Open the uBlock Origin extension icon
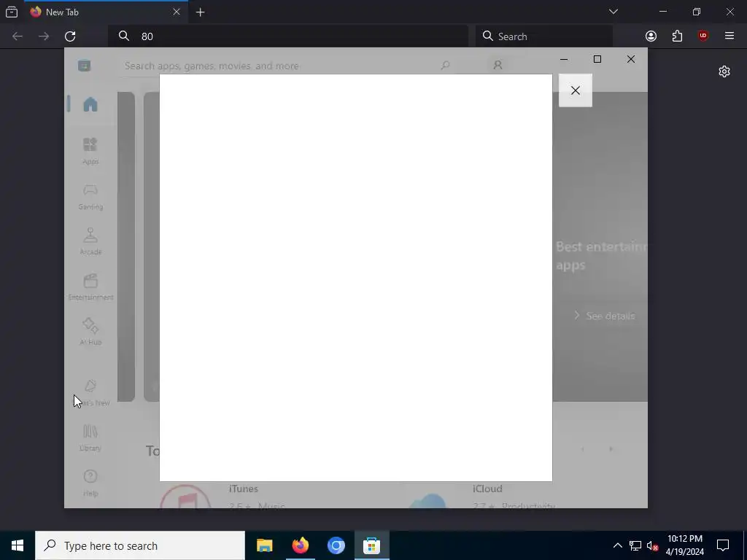Screen dimensions: 747x560 coord(703,36)
